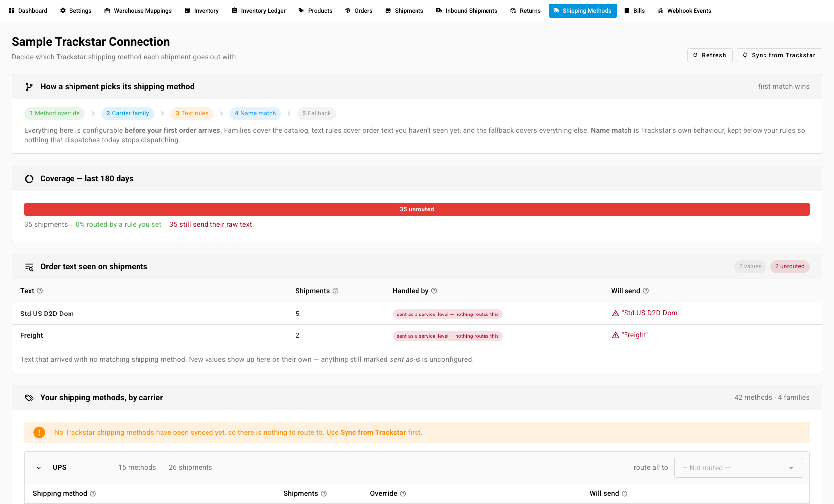
Task: Click the Inventory box icon
Action: coord(187,11)
